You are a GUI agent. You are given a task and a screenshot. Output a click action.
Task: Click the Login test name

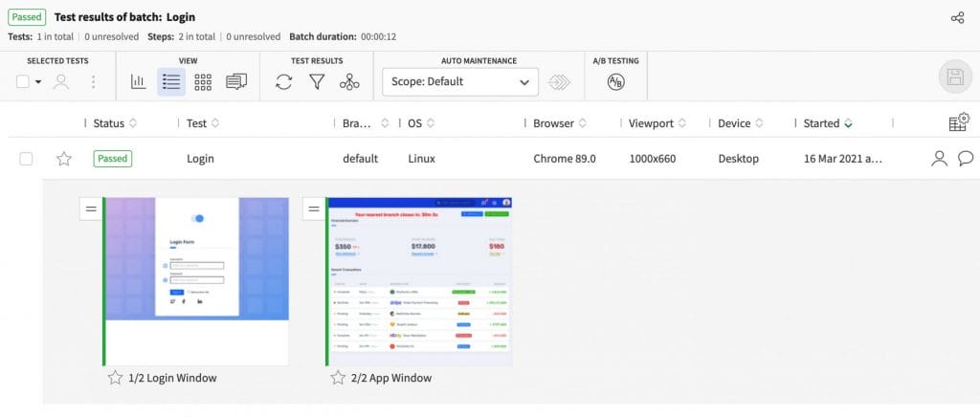(x=200, y=159)
